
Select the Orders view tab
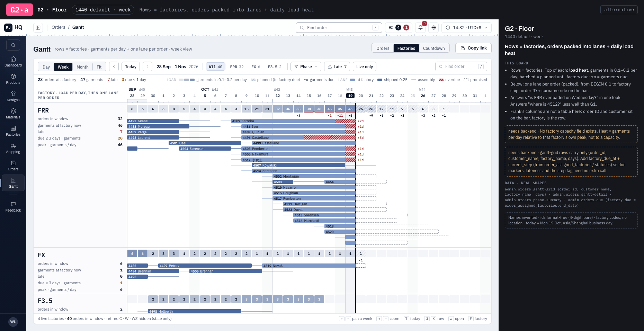[x=383, y=48]
